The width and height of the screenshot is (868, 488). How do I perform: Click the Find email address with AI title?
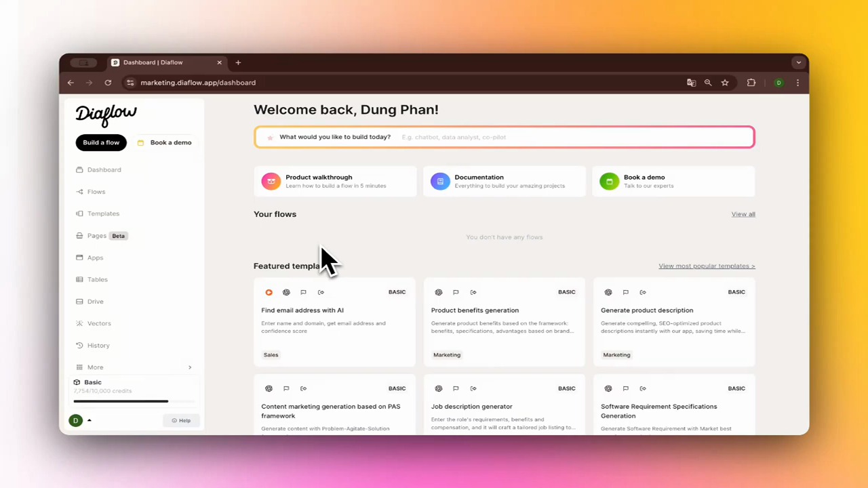pyautogui.click(x=302, y=310)
